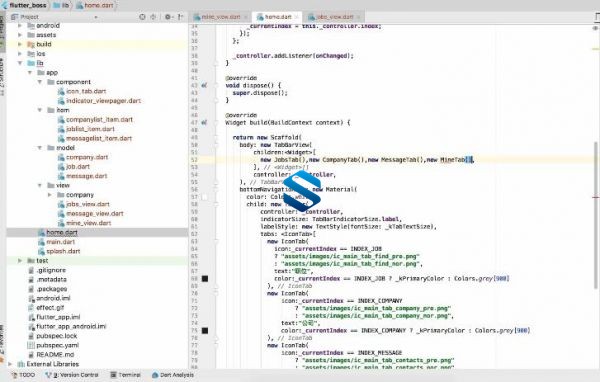
Task: Click override gutter icon beside dispose method
Action: pyautogui.click(x=204, y=85)
